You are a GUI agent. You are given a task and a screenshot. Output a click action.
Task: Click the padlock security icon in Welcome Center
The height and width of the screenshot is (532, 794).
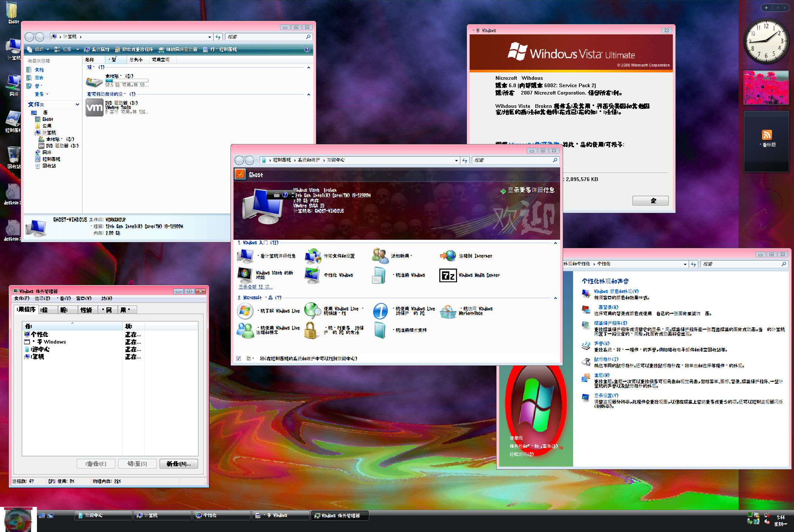[311, 330]
